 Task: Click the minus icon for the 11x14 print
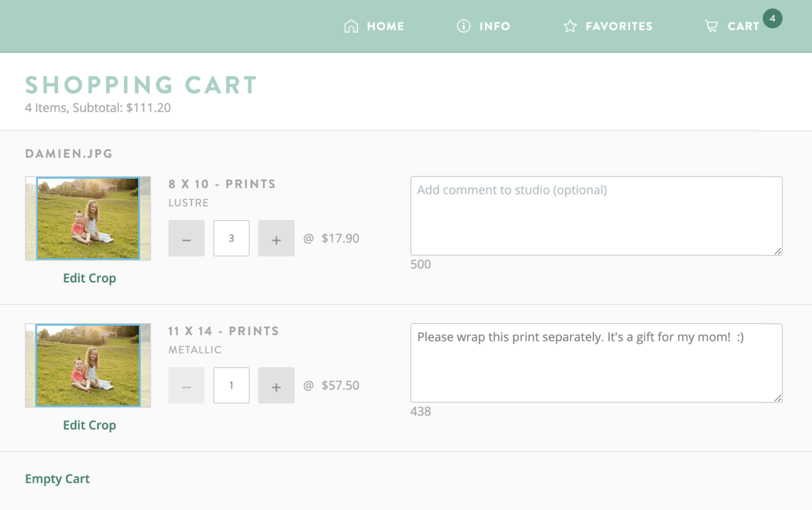coord(186,385)
